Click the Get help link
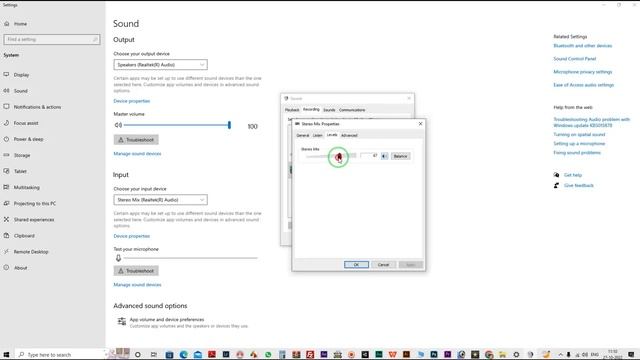640x360 pixels. point(573,175)
